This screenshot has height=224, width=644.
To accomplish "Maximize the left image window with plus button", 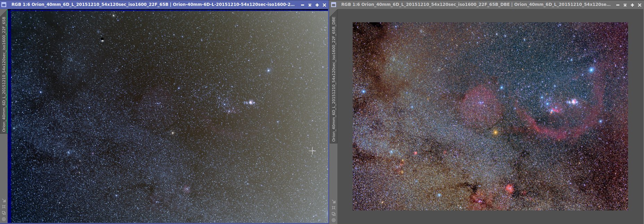I will pos(317,5).
